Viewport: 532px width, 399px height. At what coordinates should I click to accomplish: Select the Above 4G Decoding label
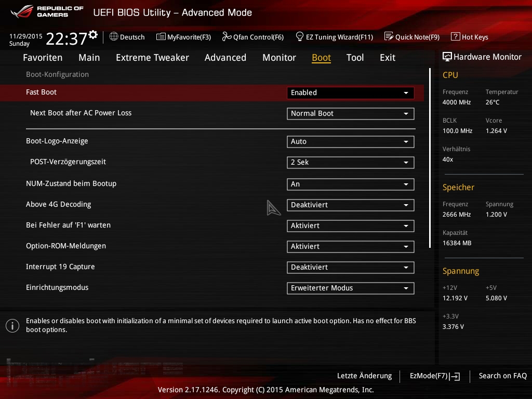coord(58,204)
